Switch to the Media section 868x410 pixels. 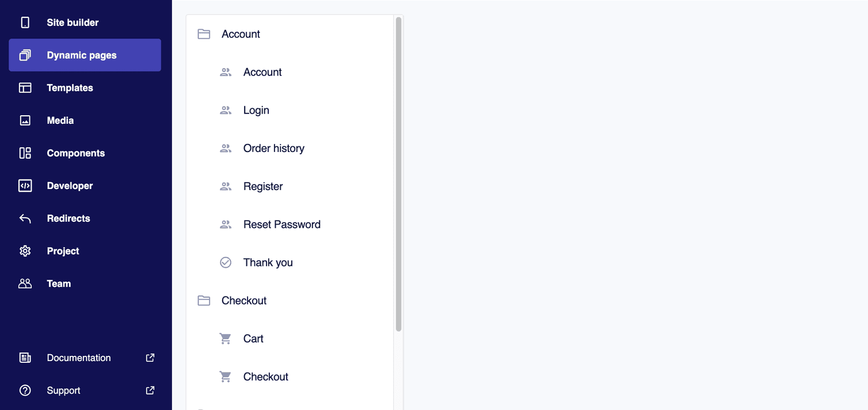pos(59,120)
